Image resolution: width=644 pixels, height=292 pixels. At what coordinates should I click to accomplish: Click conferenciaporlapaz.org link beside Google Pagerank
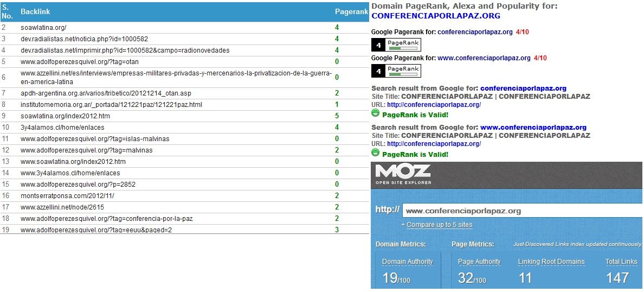(x=475, y=32)
